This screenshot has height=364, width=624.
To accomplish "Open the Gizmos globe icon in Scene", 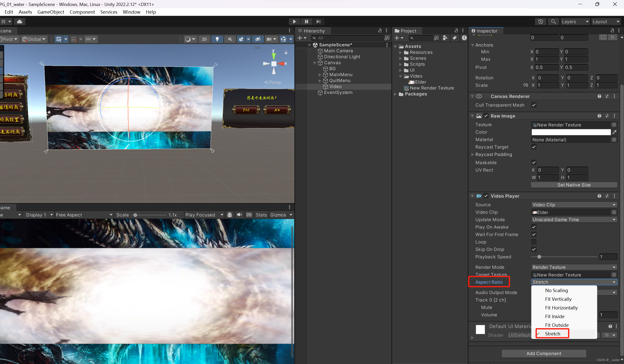I will coord(283,39).
